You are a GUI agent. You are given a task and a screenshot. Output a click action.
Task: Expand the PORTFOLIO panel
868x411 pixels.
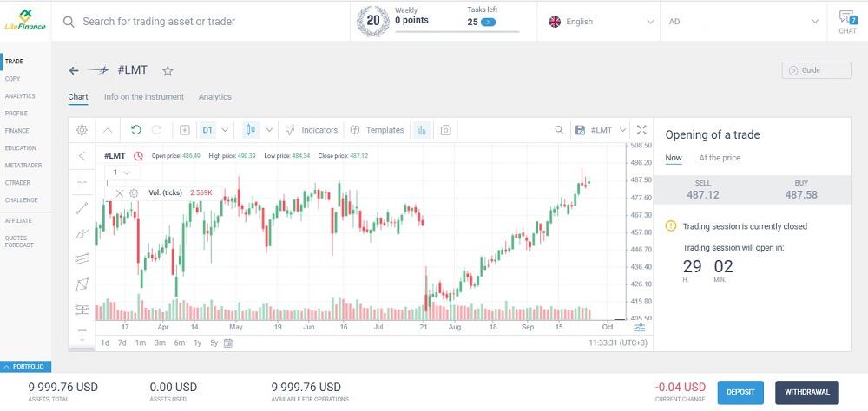point(25,367)
